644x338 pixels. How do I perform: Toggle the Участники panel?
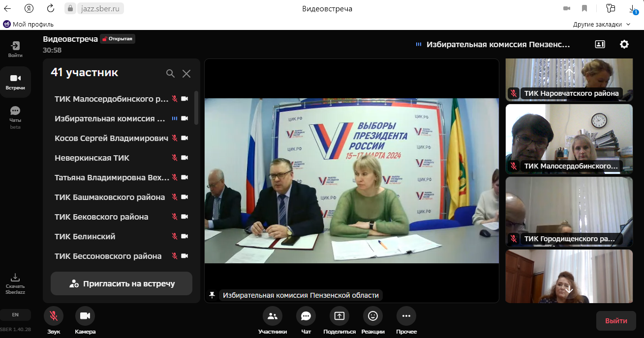(272, 316)
